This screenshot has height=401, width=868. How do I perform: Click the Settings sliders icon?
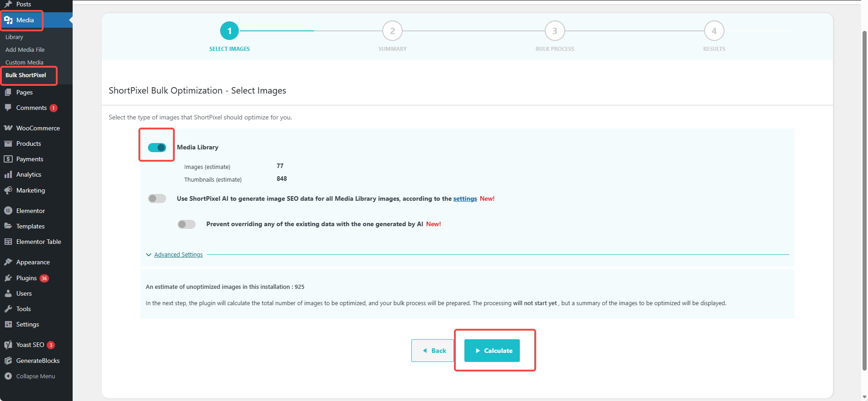pyautogui.click(x=8, y=324)
